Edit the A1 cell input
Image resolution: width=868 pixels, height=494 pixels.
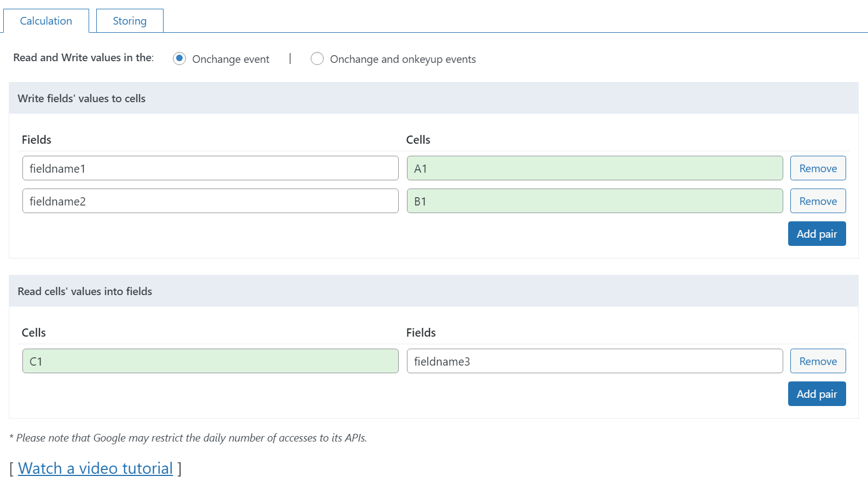tap(595, 168)
